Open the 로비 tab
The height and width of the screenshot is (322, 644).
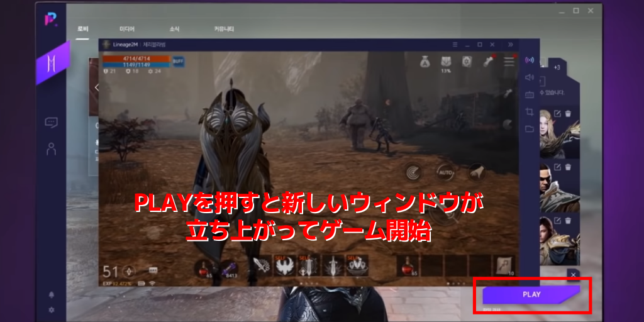(x=83, y=29)
